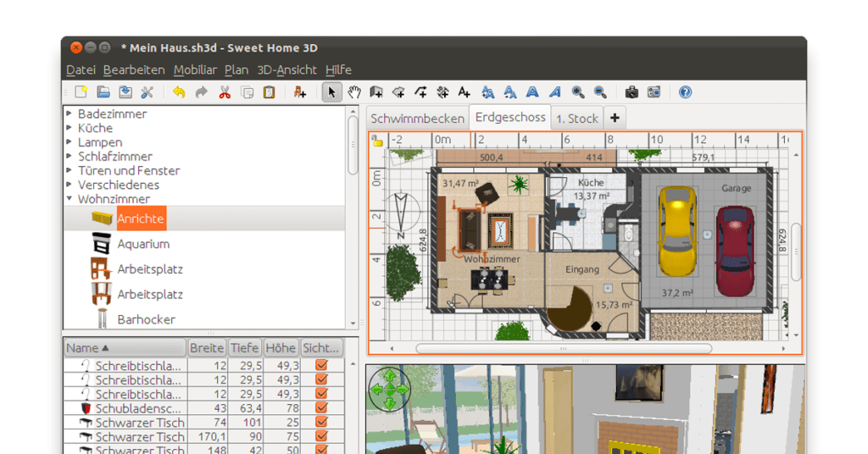This screenshot has height=454, width=868.
Task: Toggle the bold text style icon
Action: click(532, 91)
